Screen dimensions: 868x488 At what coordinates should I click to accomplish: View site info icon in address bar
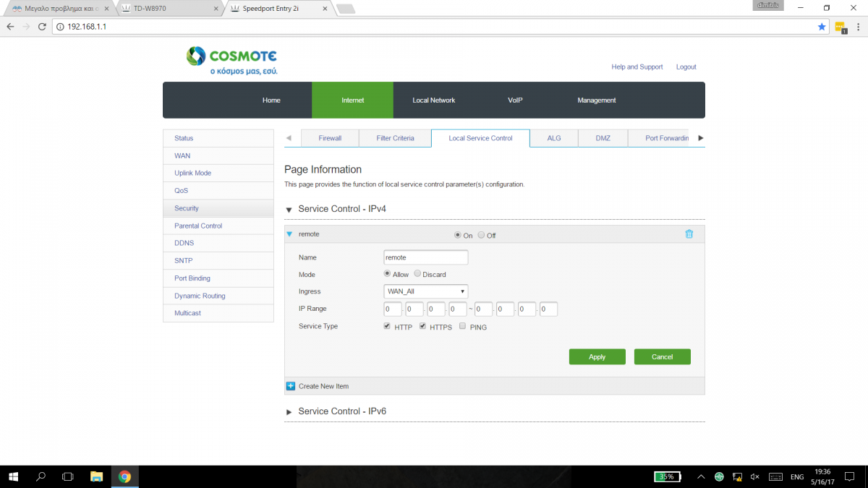60,27
